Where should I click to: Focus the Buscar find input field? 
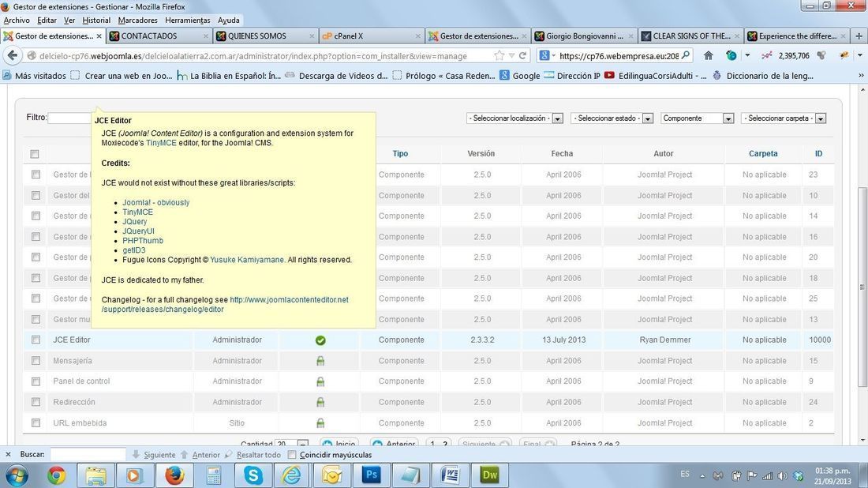88,455
